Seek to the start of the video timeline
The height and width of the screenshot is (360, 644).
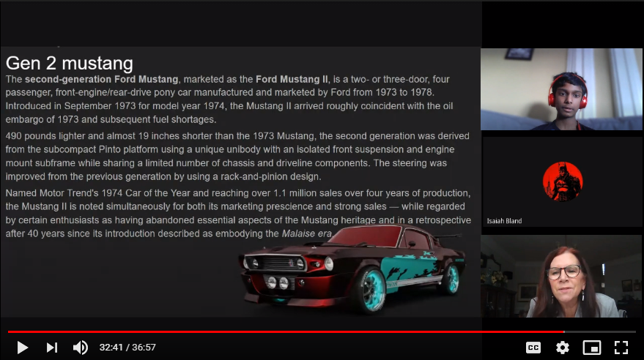coord(9,332)
